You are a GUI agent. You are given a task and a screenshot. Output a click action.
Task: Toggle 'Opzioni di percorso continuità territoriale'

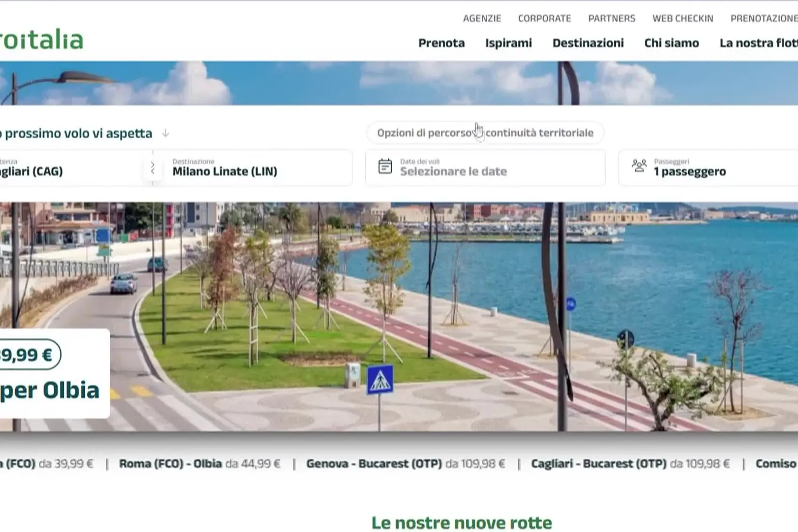coord(485,133)
